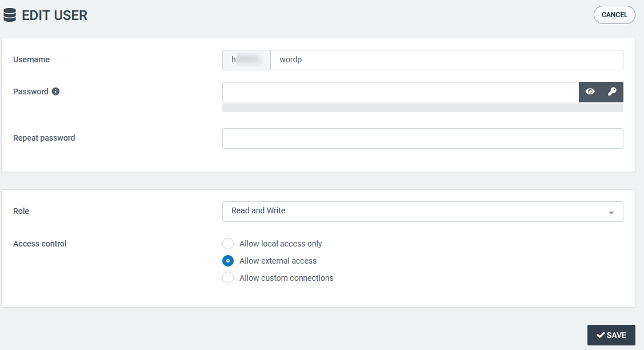Click the Password info icon
The width and height of the screenshot is (644, 350).
pyautogui.click(x=55, y=92)
